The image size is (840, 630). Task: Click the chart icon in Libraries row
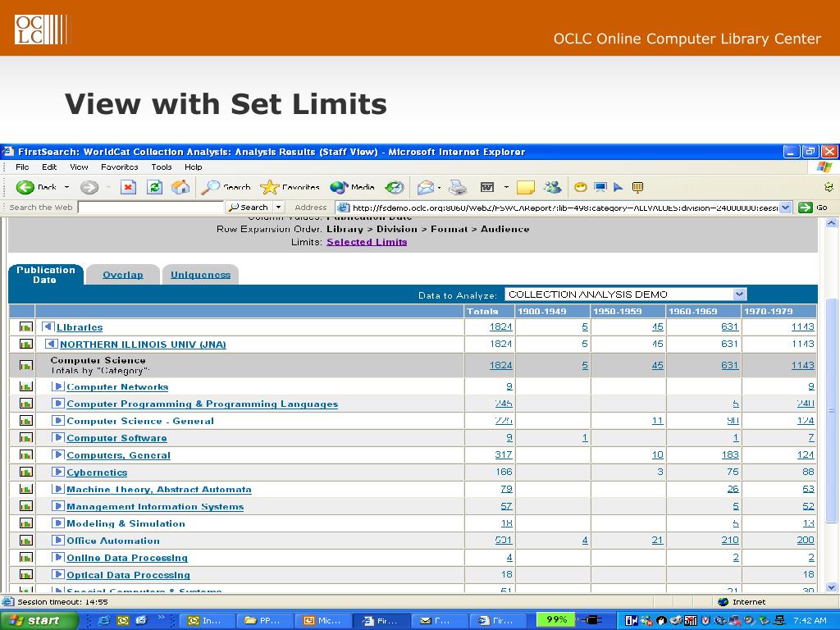[x=25, y=326]
